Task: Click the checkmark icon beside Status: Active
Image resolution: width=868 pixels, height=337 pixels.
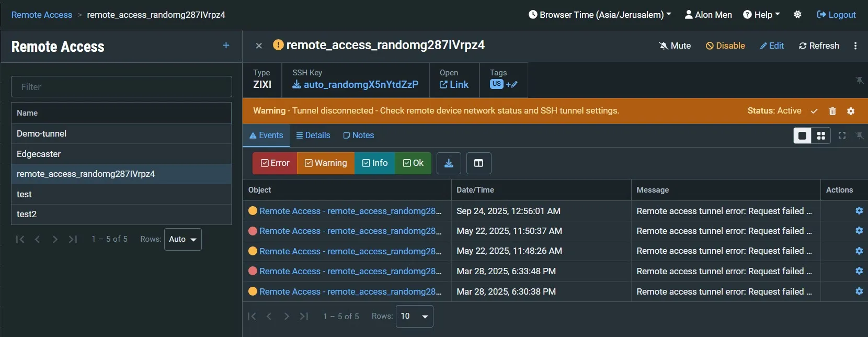Action: [x=814, y=111]
